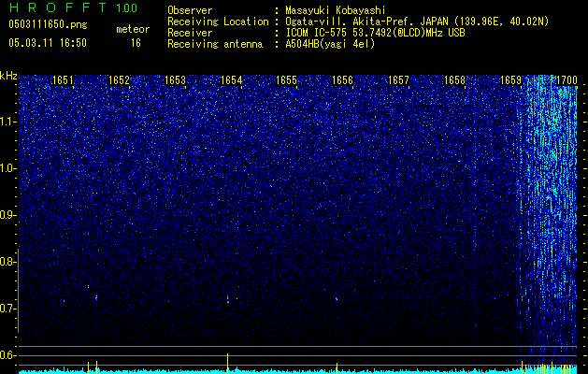Click the 0.8 kHz frequency label

(7, 262)
